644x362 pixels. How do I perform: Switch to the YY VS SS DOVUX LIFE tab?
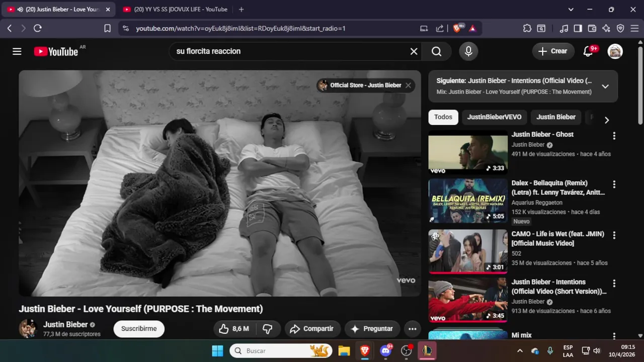175,9
